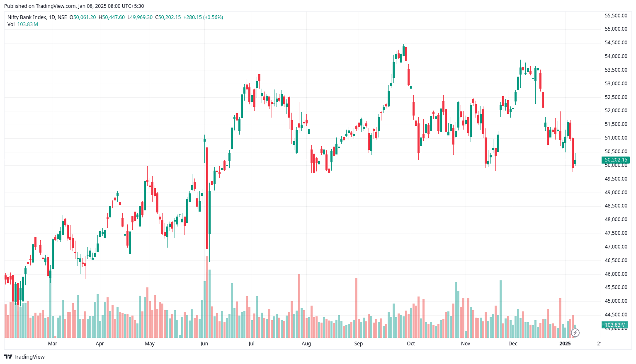The image size is (636, 364).
Task: Click the Dec label on time axis
Action: point(513,344)
